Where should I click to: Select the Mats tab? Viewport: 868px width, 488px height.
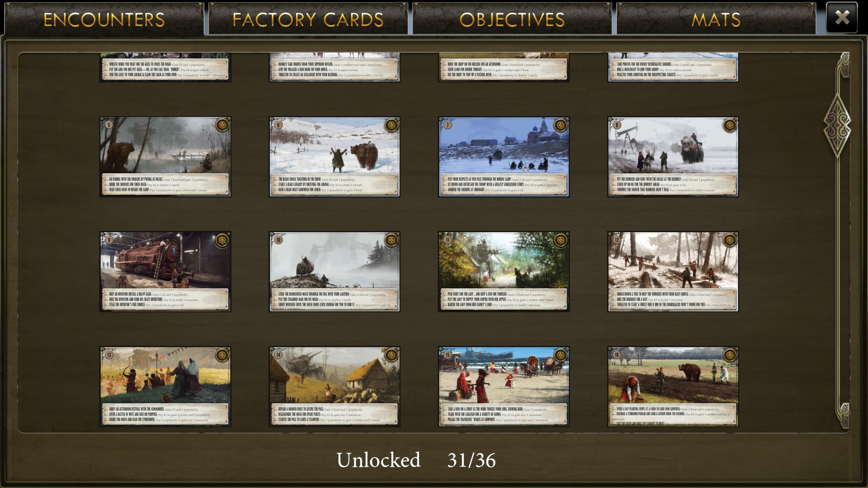(x=716, y=19)
